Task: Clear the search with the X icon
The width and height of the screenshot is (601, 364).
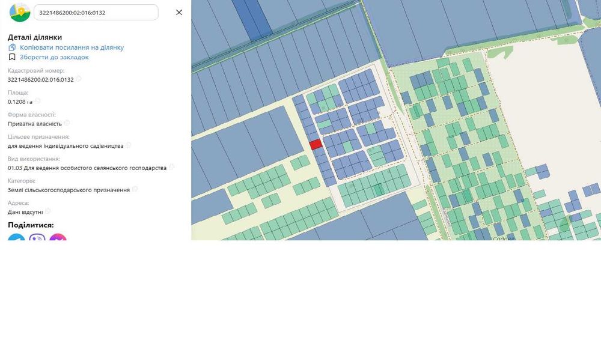Action: pyautogui.click(x=179, y=12)
